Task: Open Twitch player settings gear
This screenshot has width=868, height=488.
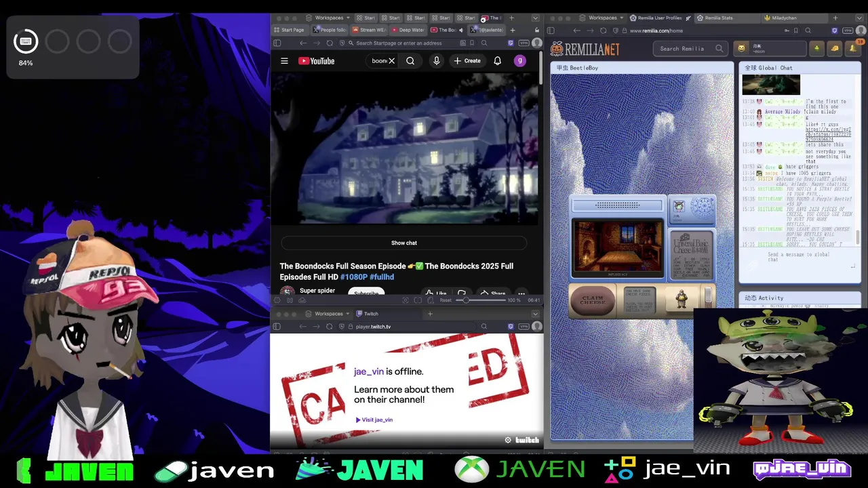Action: (x=508, y=440)
